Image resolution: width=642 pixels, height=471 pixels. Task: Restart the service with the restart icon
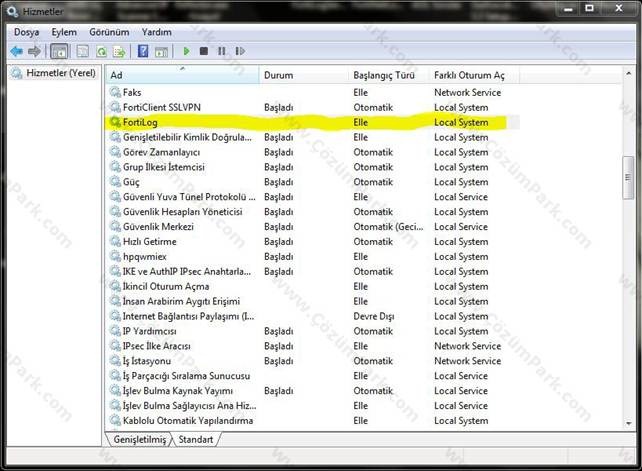pos(240,51)
